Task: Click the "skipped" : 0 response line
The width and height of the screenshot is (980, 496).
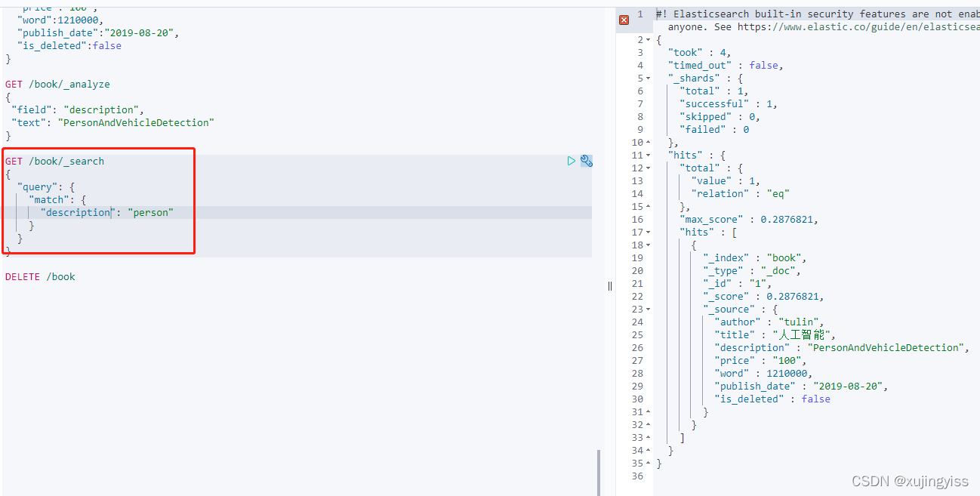Action: 720,117
